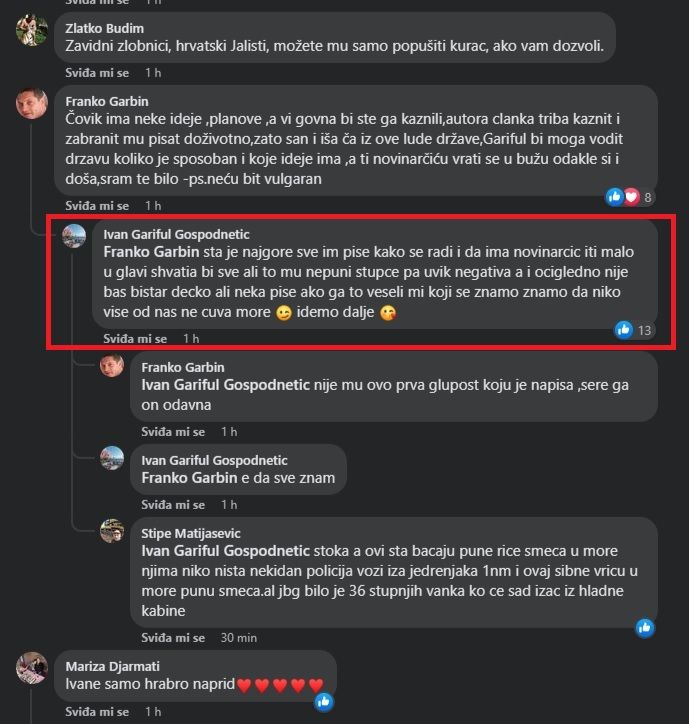Screen dimensions: 689x724
Task: Open Stipe Matijasevic's name link
Action: point(191,534)
